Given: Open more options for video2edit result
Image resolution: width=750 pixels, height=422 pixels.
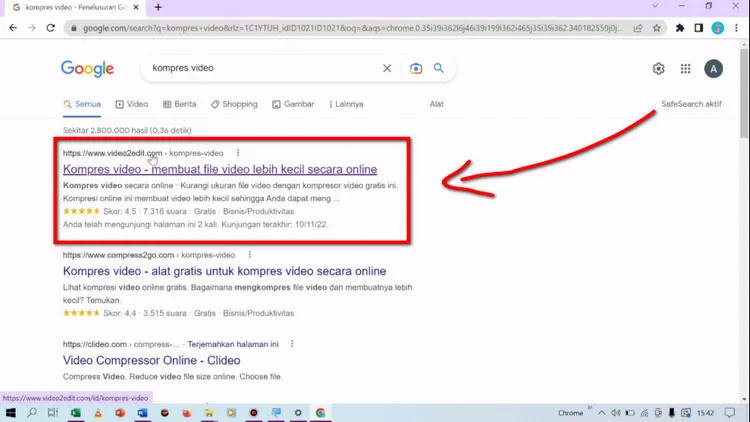Looking at the screenshot, I should [x=238, y=153].
